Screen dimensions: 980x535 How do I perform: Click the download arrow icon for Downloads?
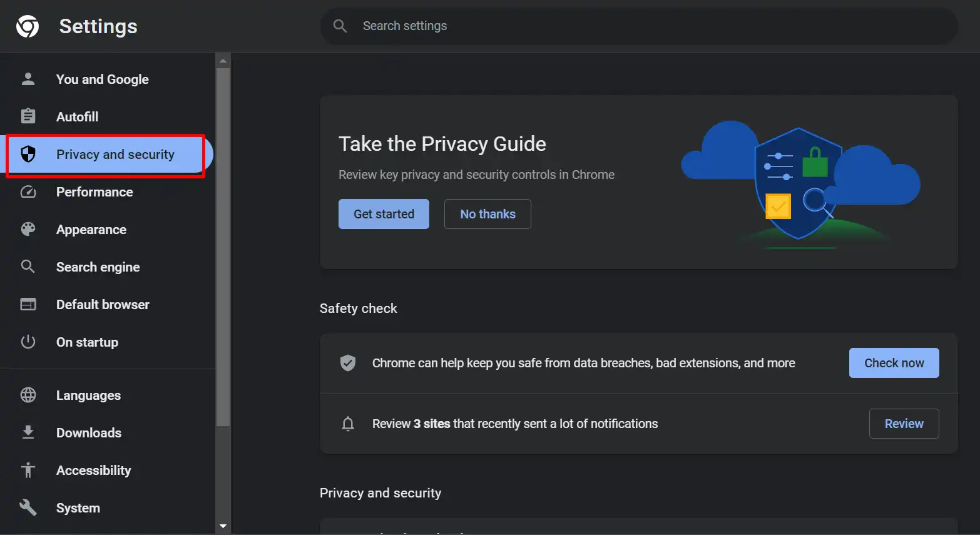28,432
